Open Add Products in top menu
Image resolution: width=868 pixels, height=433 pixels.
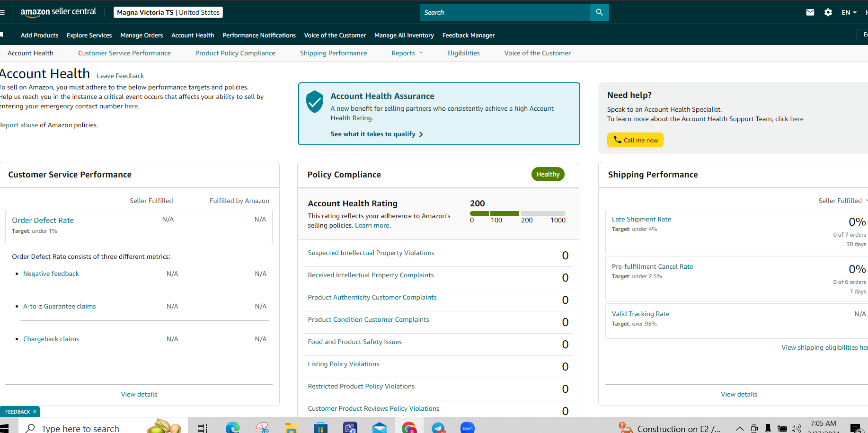39,35
